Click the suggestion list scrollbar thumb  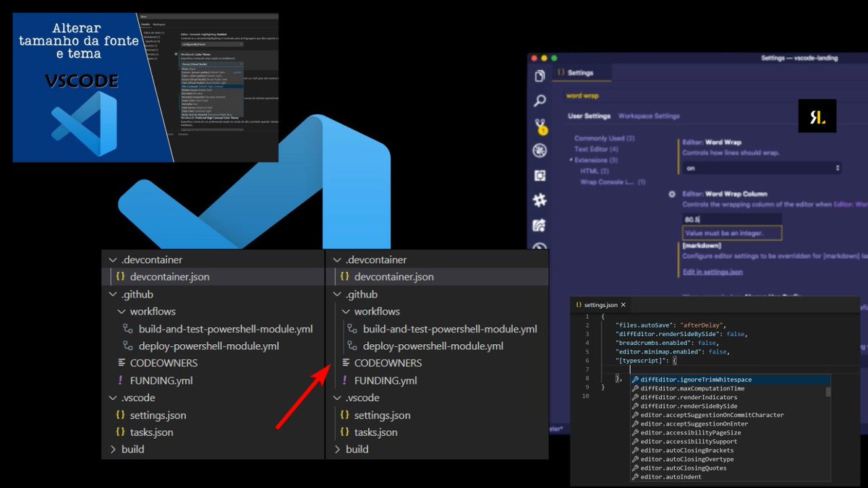point(828,391)
